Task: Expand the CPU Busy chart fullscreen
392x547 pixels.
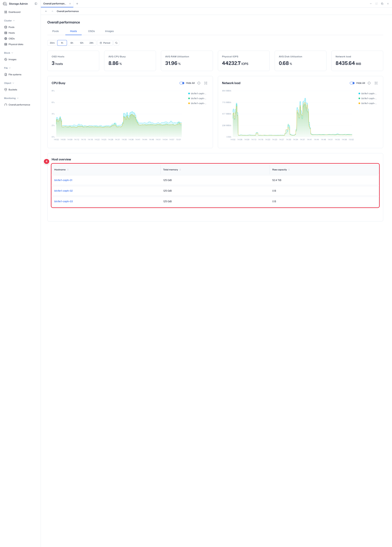Action: [206, 83]
